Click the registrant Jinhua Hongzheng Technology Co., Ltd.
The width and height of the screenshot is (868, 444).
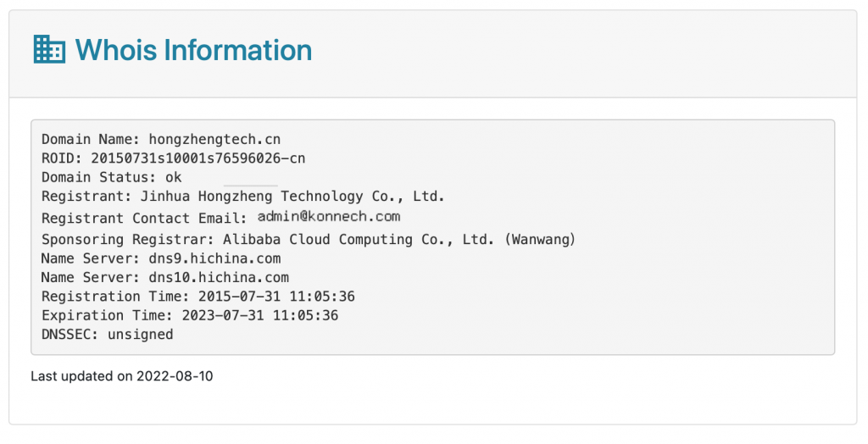(x=292, y=196)
